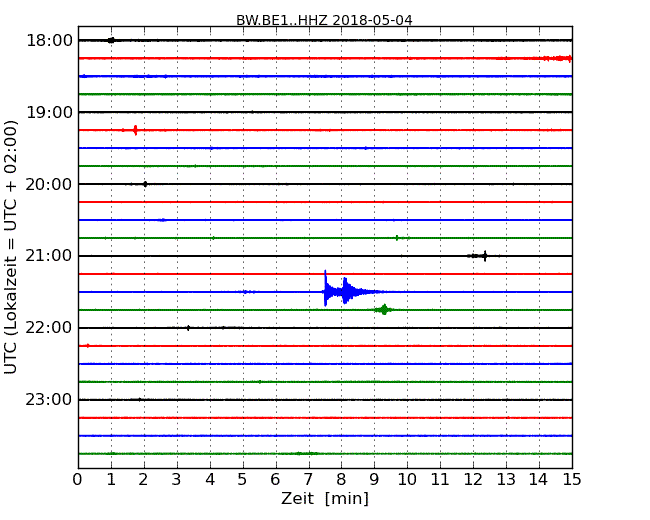Screen dimensions: 650x520
Task: Click the large blue earthquake signal onset
Action: (326, 289)
